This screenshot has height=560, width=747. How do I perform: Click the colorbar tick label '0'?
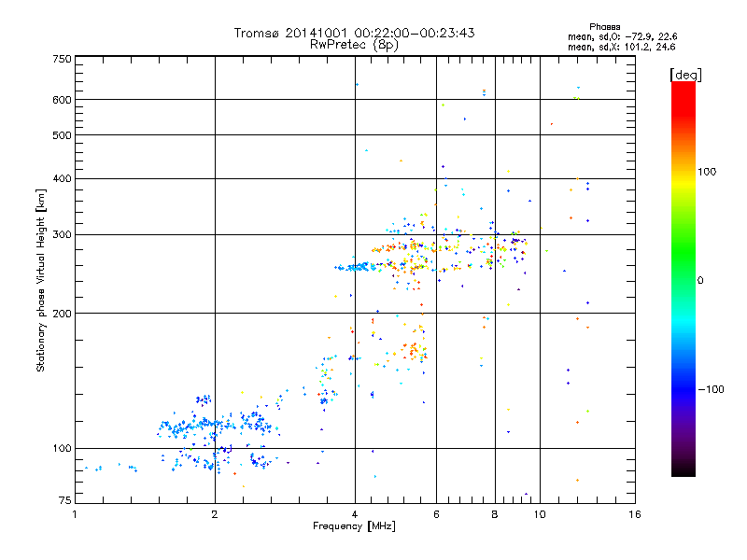(700, 281)
